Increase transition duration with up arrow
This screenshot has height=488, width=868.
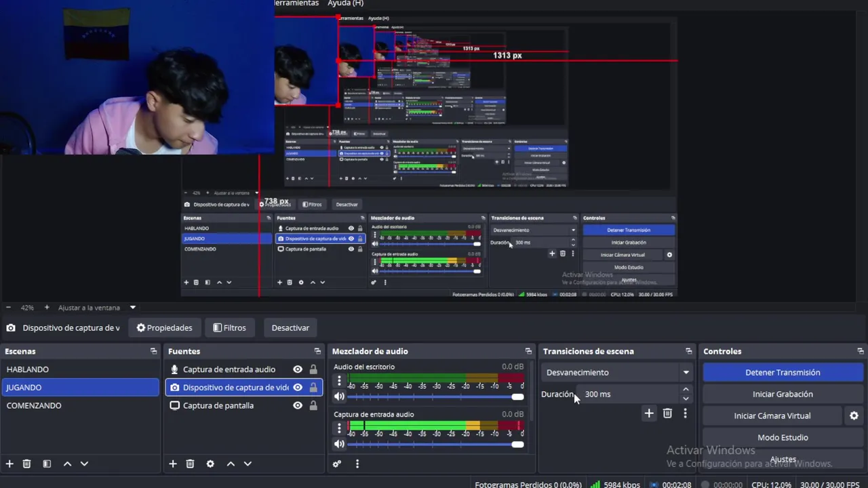[686, 390]
